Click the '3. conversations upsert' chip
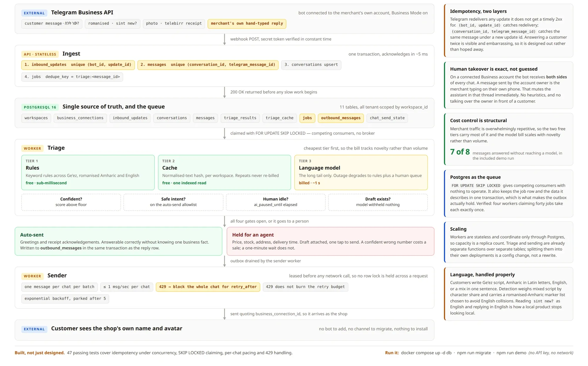The width and height of the screenshot is (588, 366). [311, 65]
